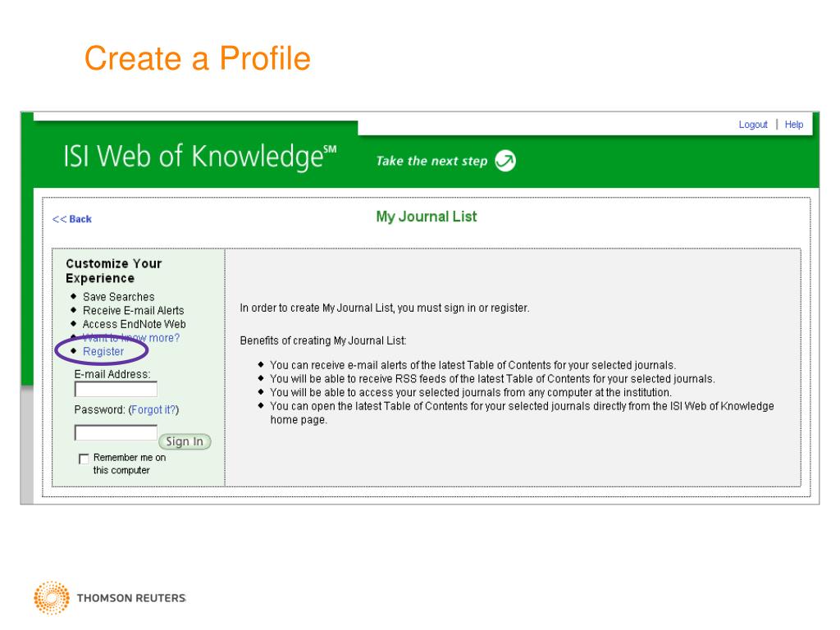Click the Logout link
Screen dimensions: 840x630
pyautogui.click(x=753, y=125)
